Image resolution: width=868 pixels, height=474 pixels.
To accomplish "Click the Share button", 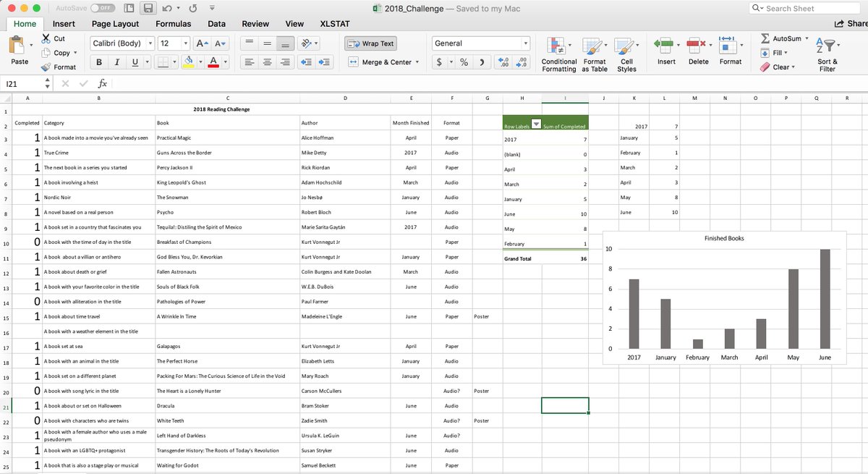I will pos(851,24).
